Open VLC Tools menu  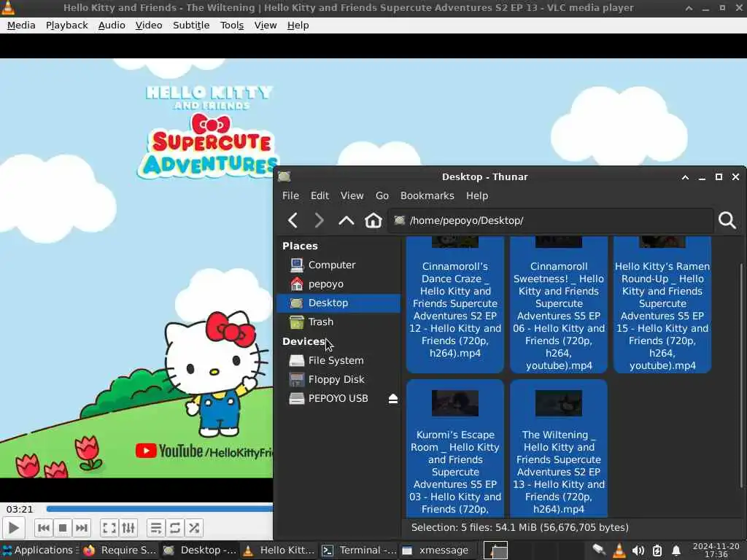(x=231, y=26)
